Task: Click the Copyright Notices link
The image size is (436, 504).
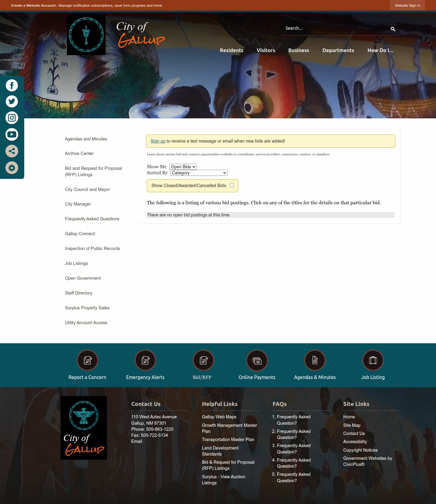Action: (x=360, y=450)
